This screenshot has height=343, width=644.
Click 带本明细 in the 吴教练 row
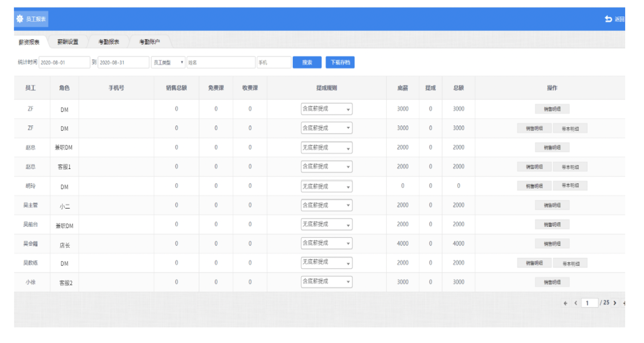point(570,263)
